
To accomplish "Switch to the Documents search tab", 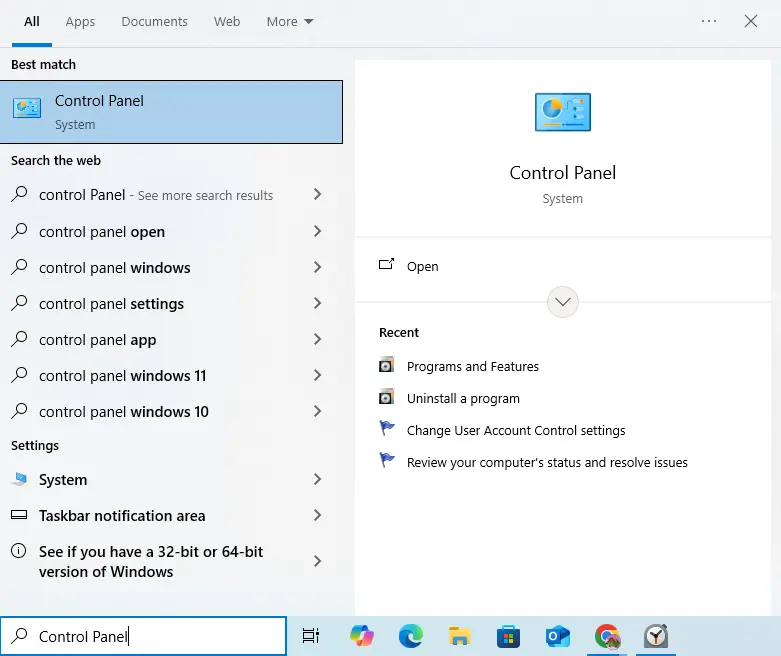I will pyautogui.click(x=156, y=21).
